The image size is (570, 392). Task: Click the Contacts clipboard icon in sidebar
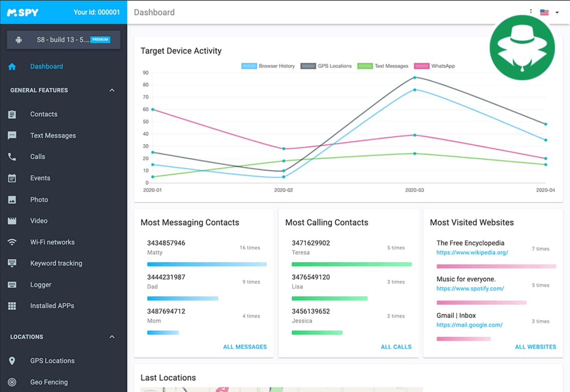pyautogui.click(x=12, y=114)
